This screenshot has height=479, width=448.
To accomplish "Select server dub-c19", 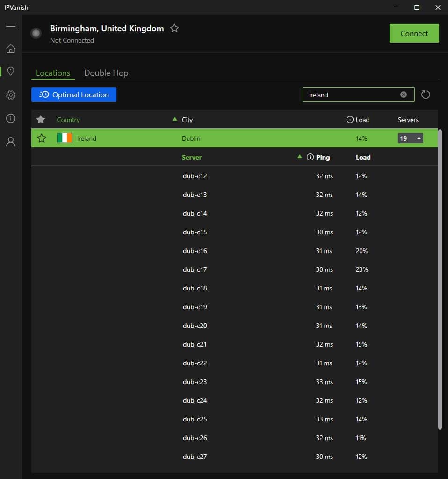I will click(x=234, y=307).
